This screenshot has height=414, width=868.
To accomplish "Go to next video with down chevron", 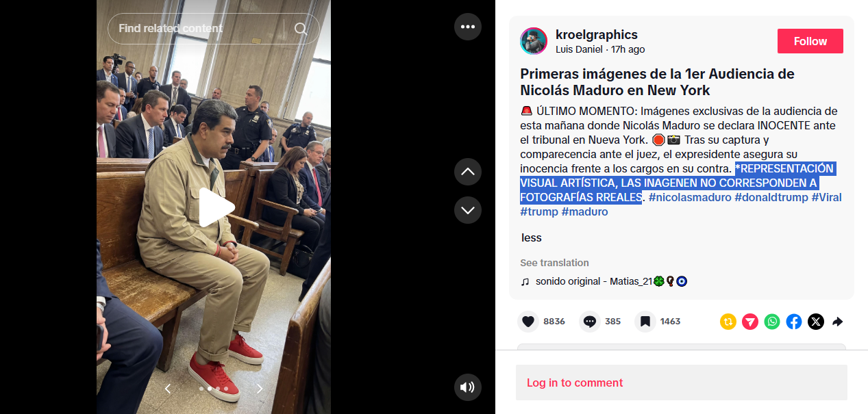I will (468, 210).
